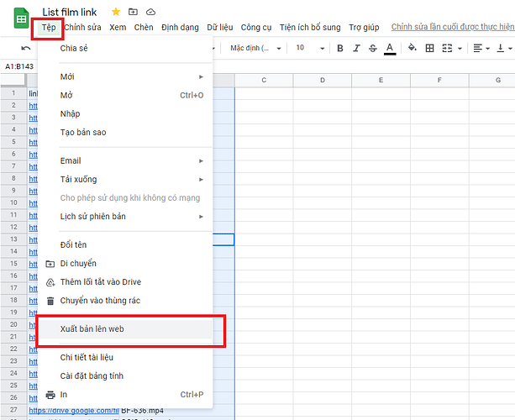This screenshot has width=515, height=420.
Task: Open the cell borders tool
Action: pos(430,48)
